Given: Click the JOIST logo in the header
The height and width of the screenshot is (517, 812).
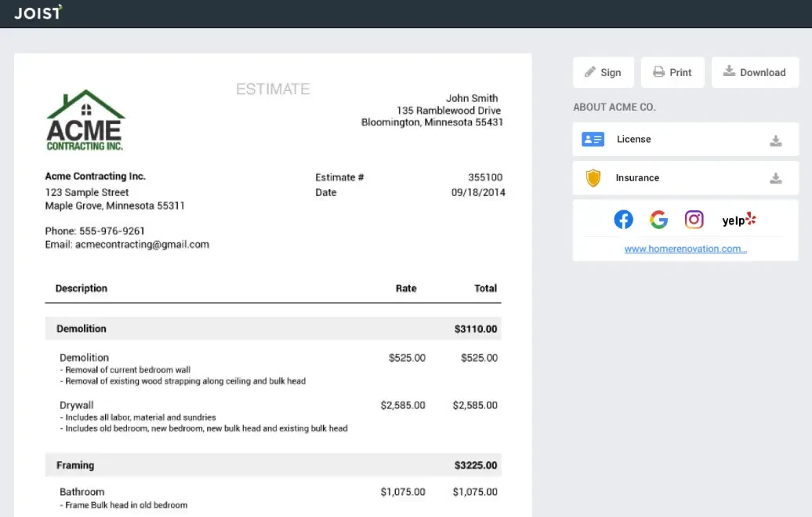Looking at the screenshot, I should 36,13.
